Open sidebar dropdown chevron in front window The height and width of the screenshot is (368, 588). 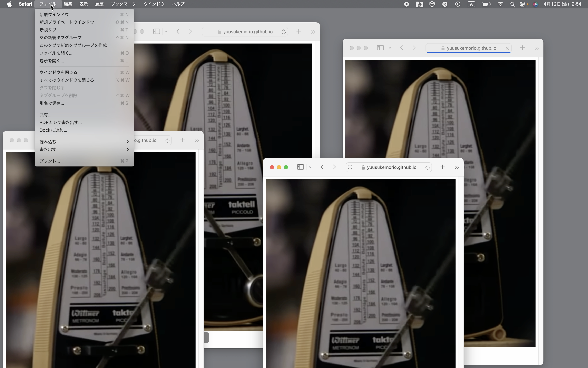point(310,167)
